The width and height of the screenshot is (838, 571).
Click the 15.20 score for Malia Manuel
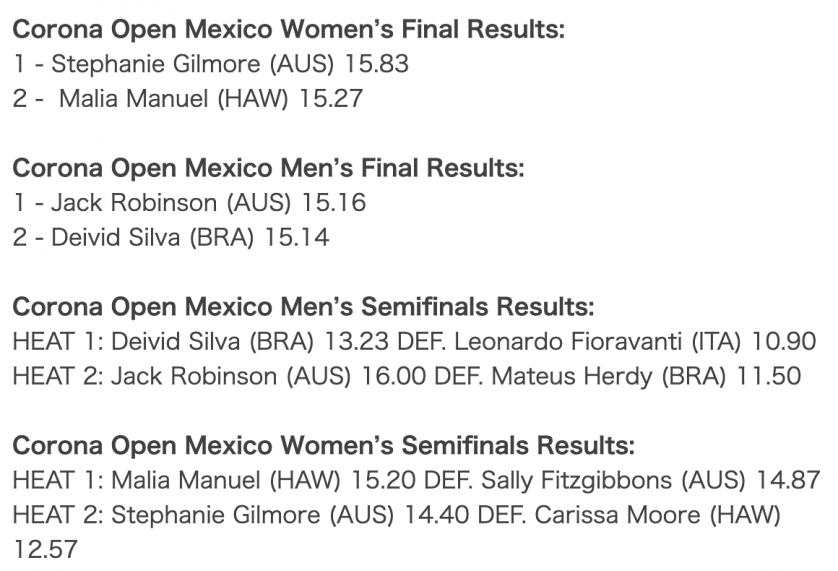[x=383, y=481]
